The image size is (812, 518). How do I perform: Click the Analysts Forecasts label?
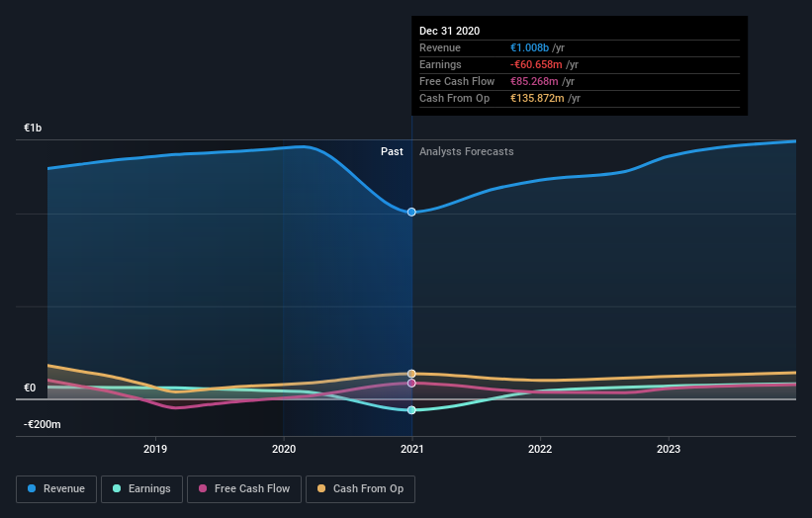pos(467,151)
